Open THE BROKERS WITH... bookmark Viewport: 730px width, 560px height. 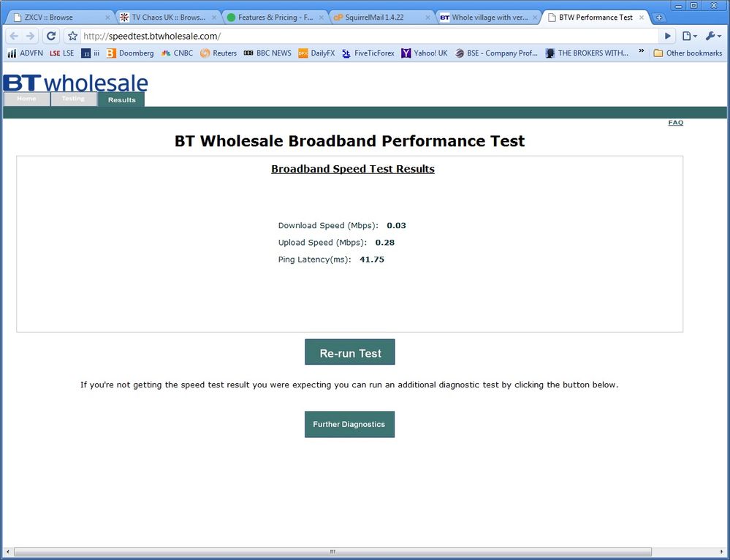point(587,53)
